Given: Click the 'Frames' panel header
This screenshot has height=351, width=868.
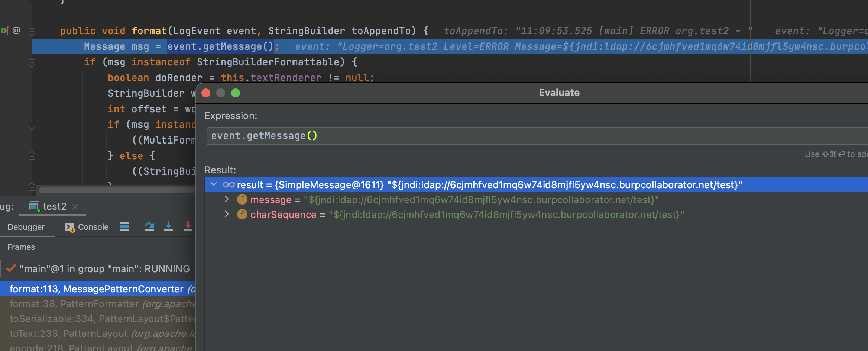Looking at the screenshot, I should tap(21, 247).
